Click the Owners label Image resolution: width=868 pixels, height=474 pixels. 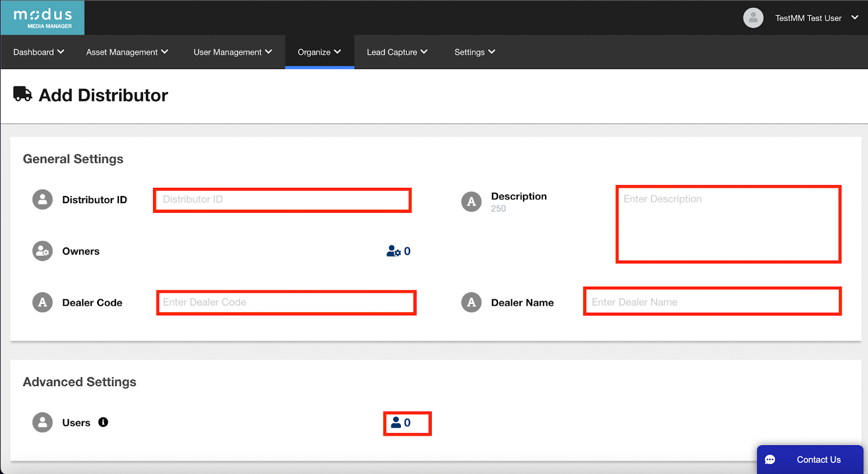tap(81, 251)
